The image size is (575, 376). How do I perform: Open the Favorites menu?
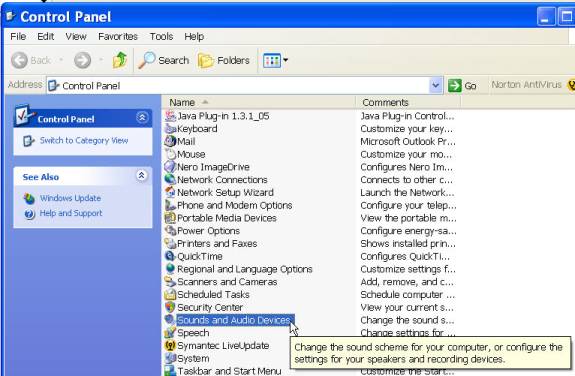click(118, 37)
